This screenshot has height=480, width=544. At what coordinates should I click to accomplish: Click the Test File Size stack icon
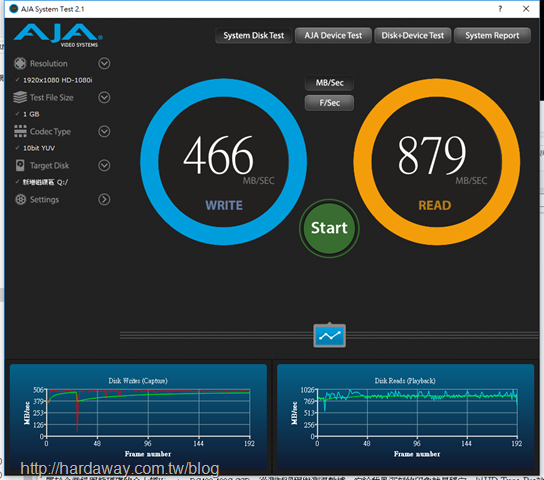coord(20,97)
